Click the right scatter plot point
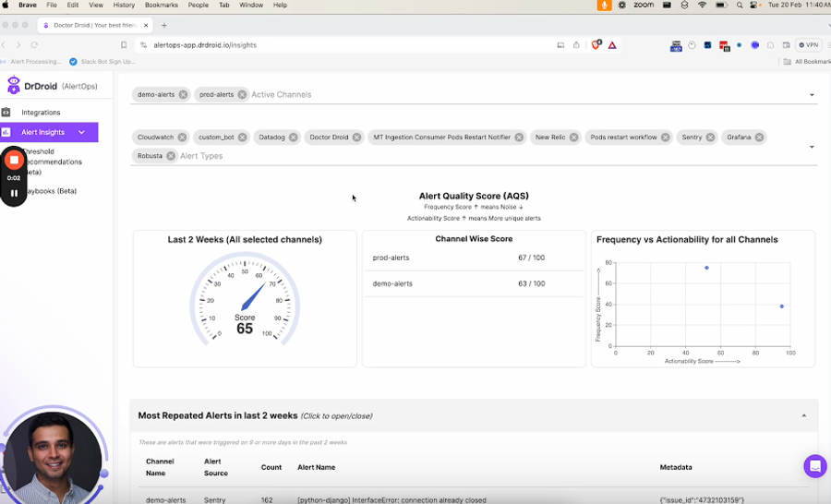831x504 pixels. point(782,306)
